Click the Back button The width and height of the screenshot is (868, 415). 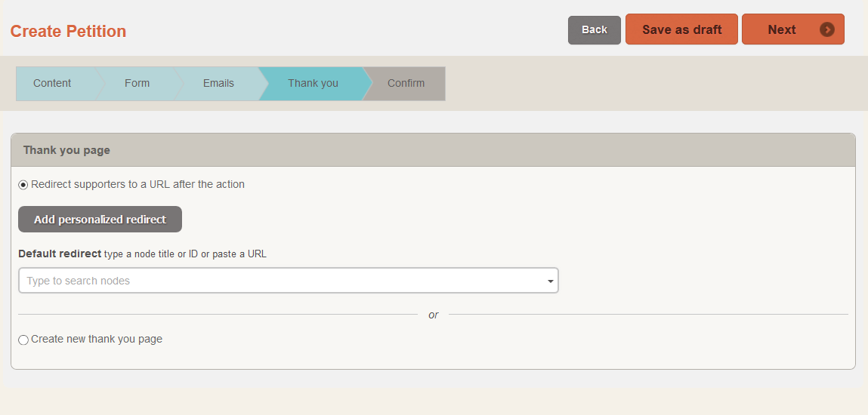tap(595, 30)
